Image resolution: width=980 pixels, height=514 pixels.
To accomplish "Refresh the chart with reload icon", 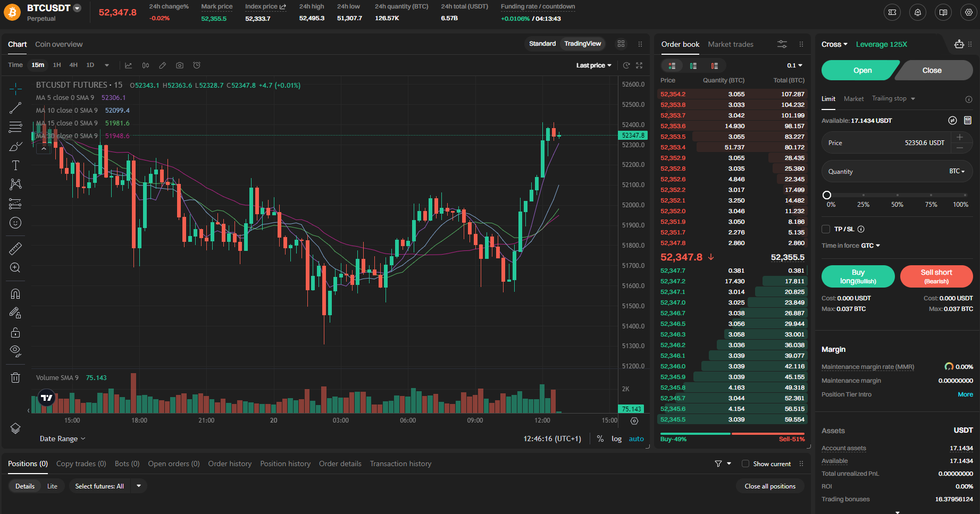I will pos(626,65).
